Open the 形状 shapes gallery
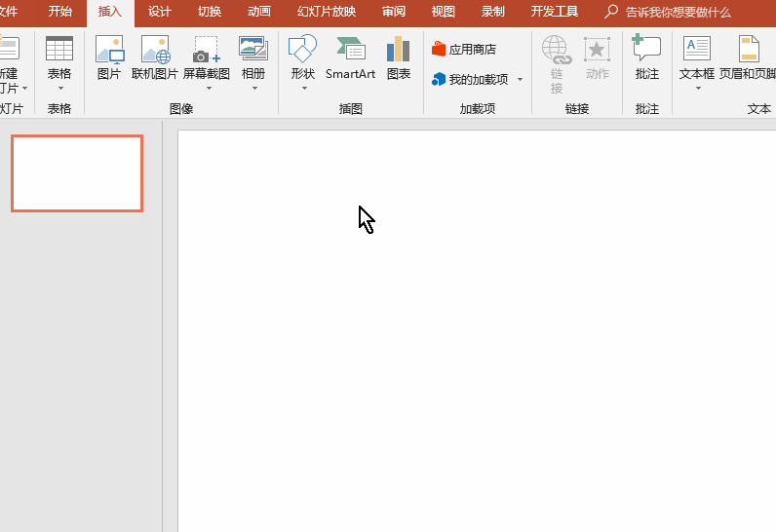This screenshot has width=776, height=532. 302,49
